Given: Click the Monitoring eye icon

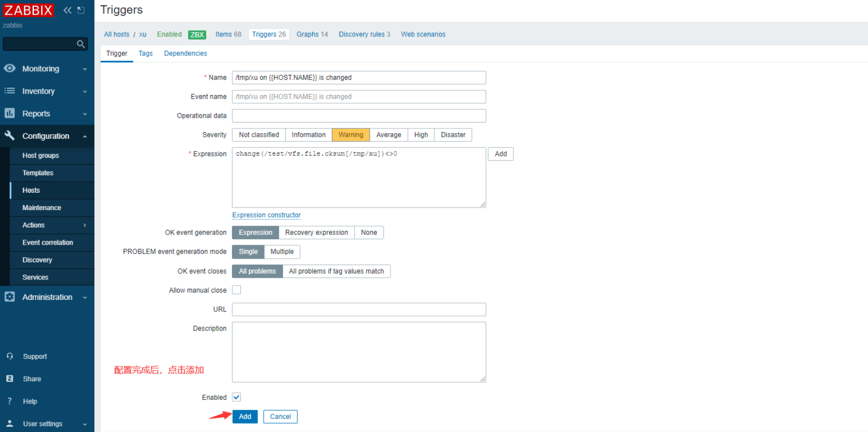Looking at the screenshot, I should coord(10,68).
